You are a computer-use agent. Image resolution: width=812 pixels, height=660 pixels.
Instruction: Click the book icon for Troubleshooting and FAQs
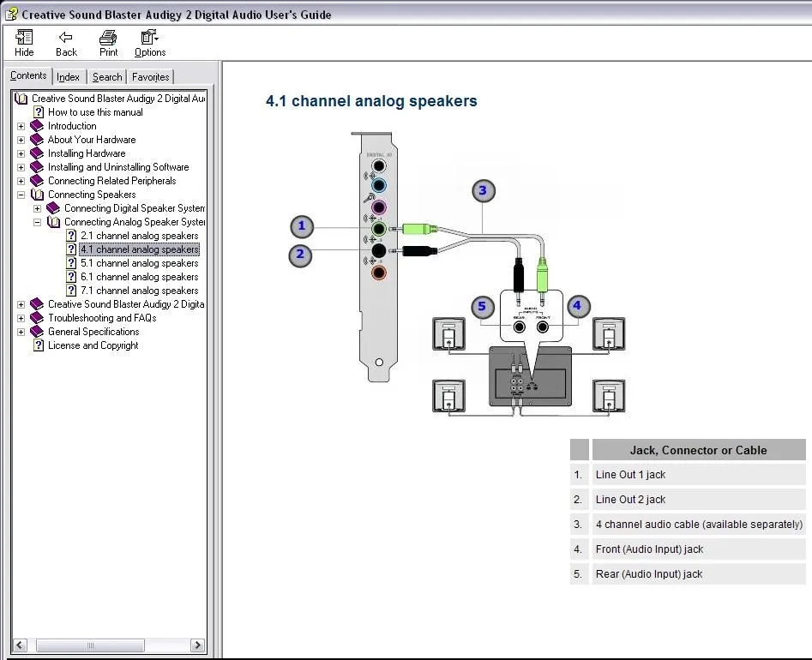tap(35, 318)
